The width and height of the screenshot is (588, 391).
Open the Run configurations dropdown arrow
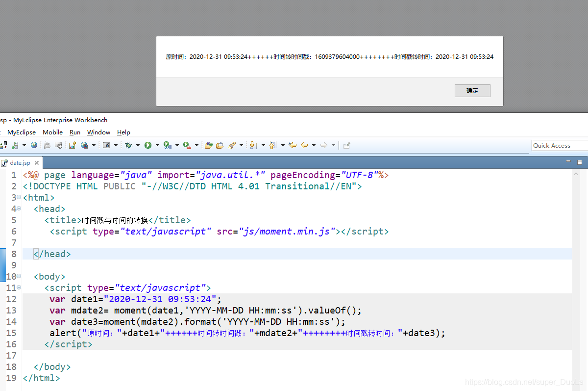(157, 145)
